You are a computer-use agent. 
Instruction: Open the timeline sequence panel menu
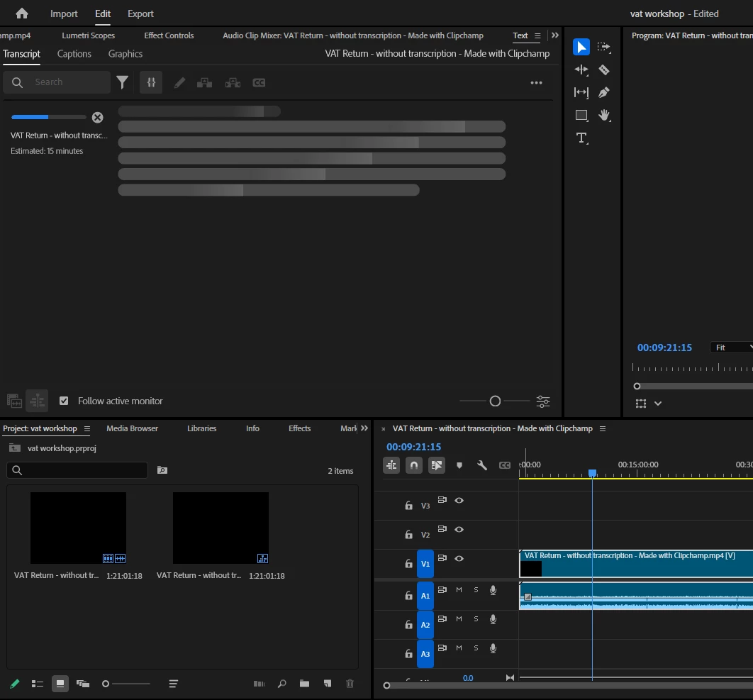point(602,428)
